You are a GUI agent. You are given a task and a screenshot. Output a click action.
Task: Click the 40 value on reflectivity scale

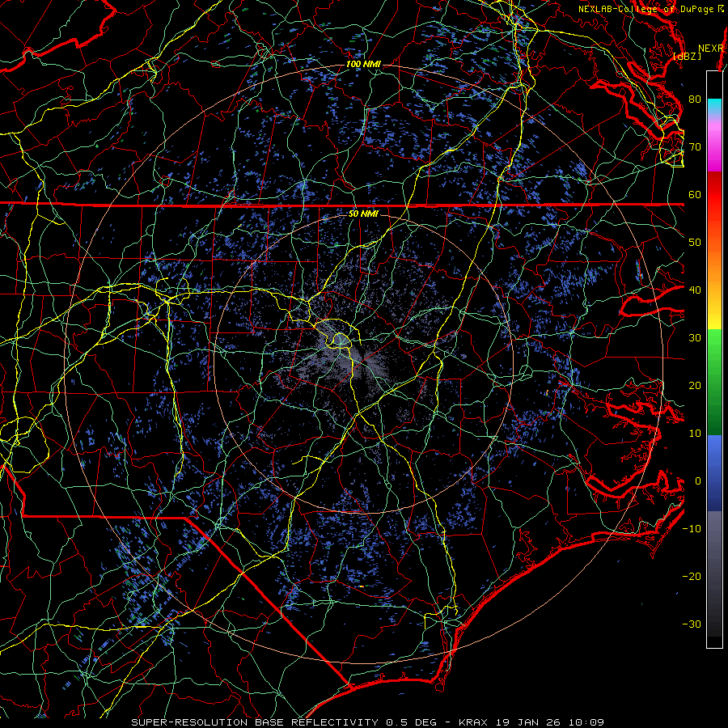tap(695, 290)
